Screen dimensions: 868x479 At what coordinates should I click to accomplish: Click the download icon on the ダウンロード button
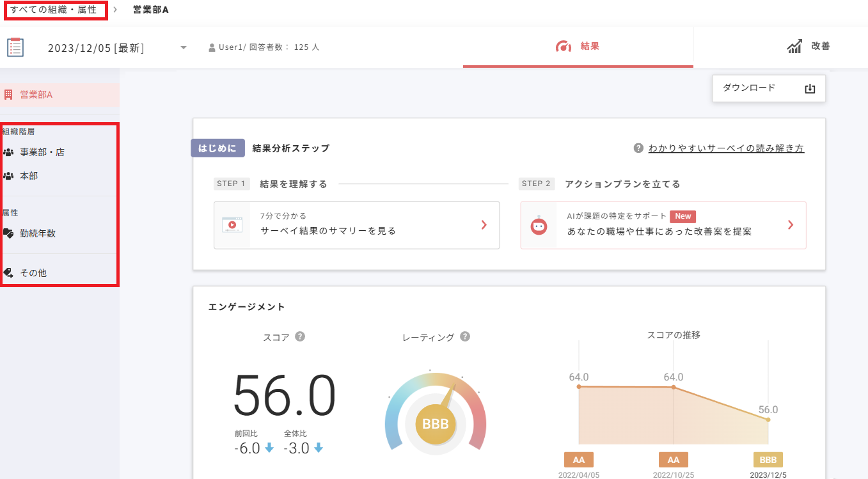[x=810, y=88]
